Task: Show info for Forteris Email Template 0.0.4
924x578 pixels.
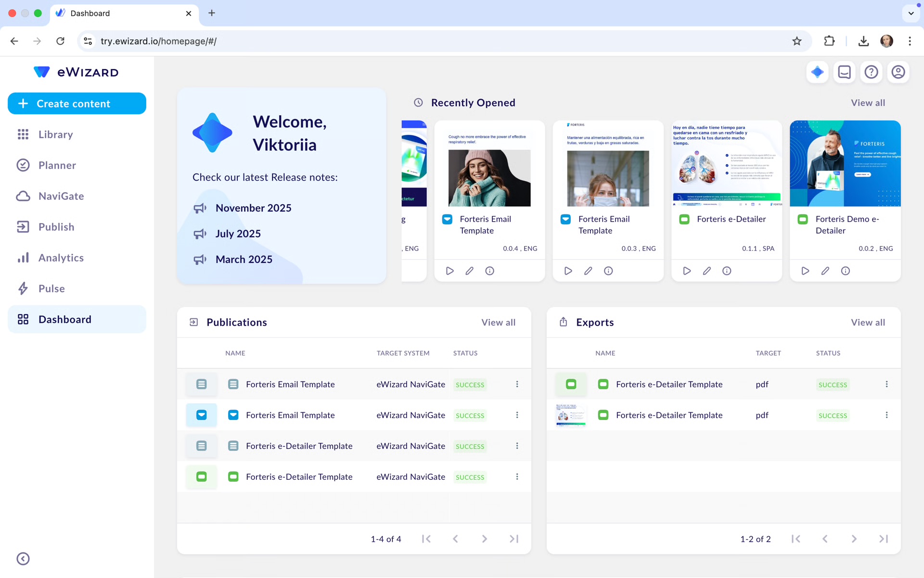Action: pos(489,271)
